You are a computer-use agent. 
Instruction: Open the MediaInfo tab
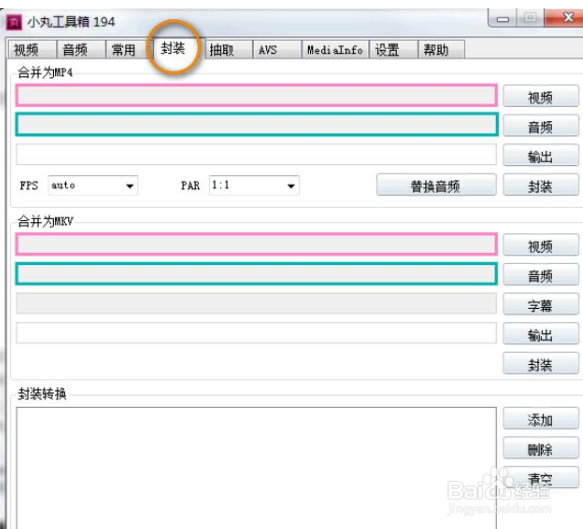(x=335, y=50)
